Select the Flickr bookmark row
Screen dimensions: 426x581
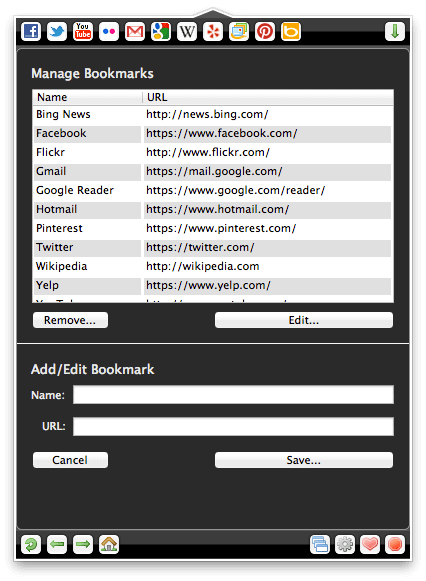(212, 152)
